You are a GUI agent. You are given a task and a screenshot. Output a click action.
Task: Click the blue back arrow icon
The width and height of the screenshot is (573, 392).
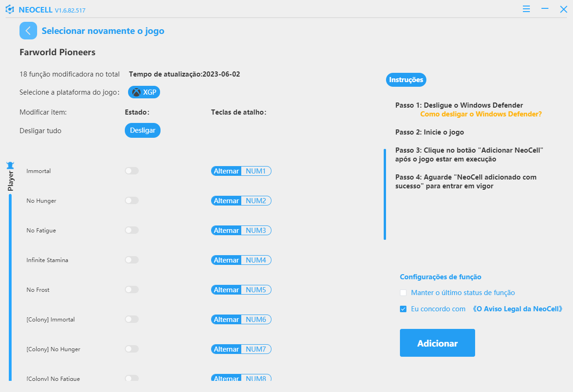click(x=28, y=31)
